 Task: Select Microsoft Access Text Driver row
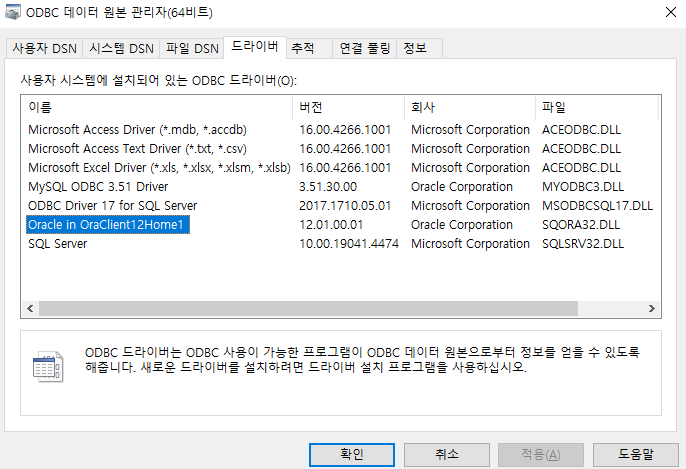point(137,149)
